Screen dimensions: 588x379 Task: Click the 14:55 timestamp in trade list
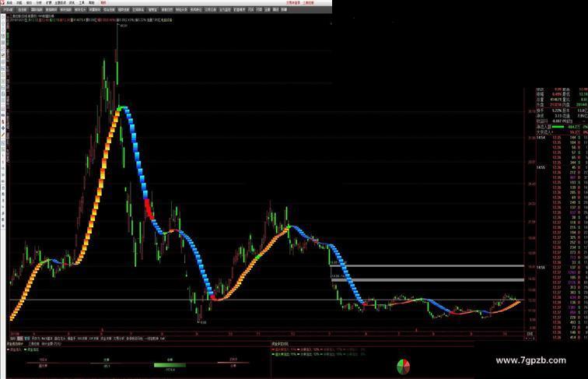541,167
